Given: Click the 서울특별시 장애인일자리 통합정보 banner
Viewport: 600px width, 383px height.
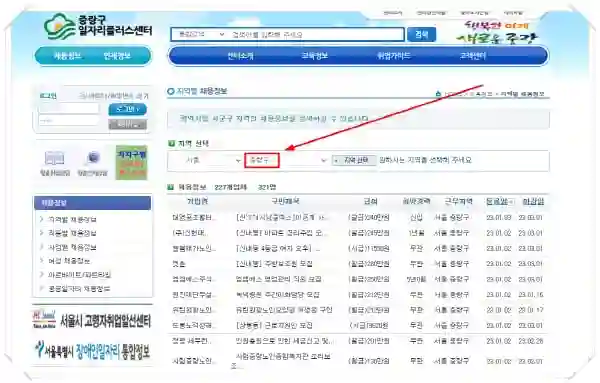Looking at the screenshot, I should coord(92,350).
